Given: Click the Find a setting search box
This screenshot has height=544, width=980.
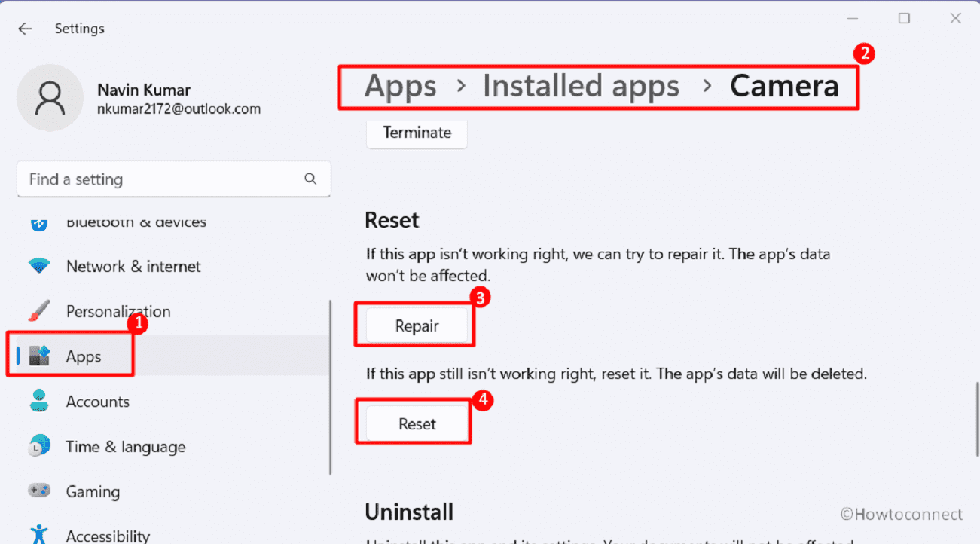Looking at the screenshot, I should pyautogui.click(x=173, y=179).
